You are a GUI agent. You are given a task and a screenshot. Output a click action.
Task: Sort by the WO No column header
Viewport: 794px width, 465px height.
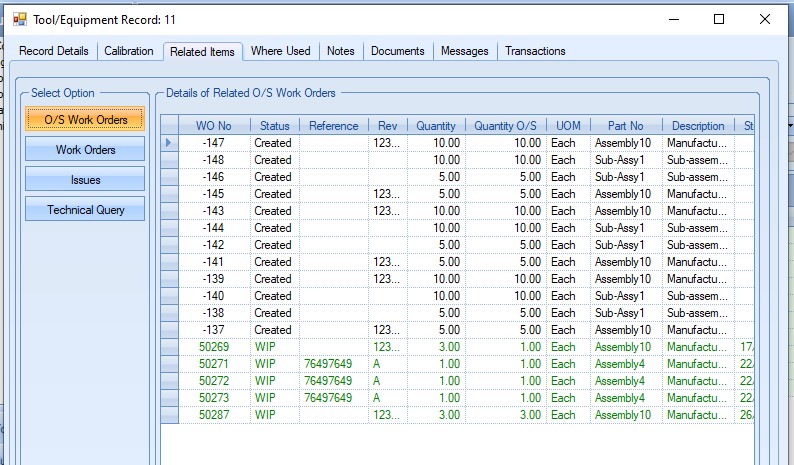tap(213, 126)
